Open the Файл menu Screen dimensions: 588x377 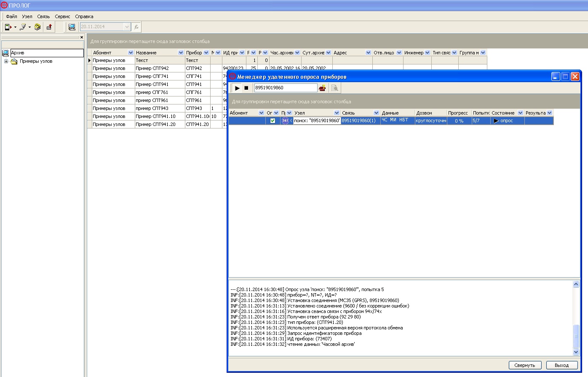pos(11,16)
